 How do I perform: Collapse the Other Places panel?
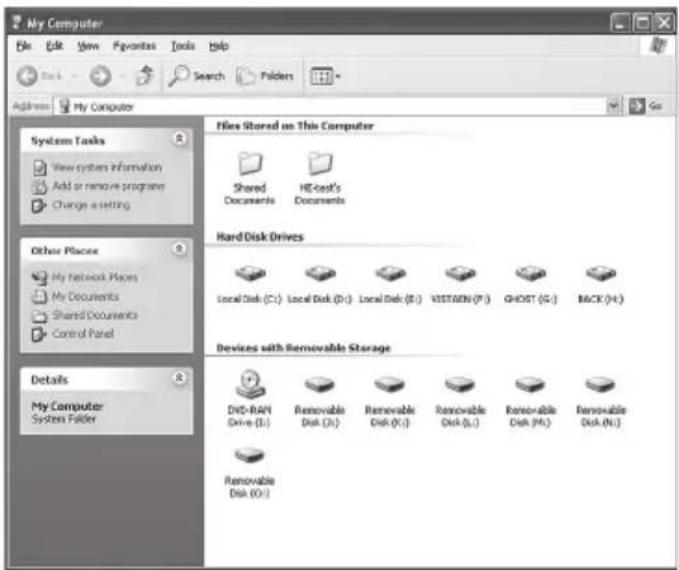179,249
